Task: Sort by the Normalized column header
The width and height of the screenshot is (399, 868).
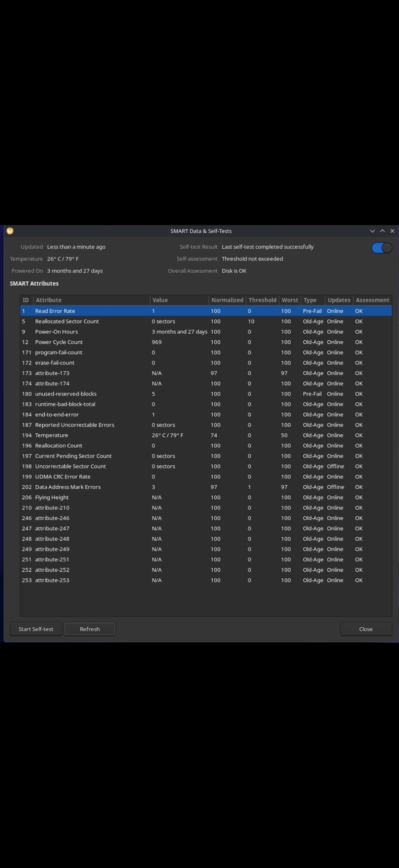Action: click(x=227, y=300)
